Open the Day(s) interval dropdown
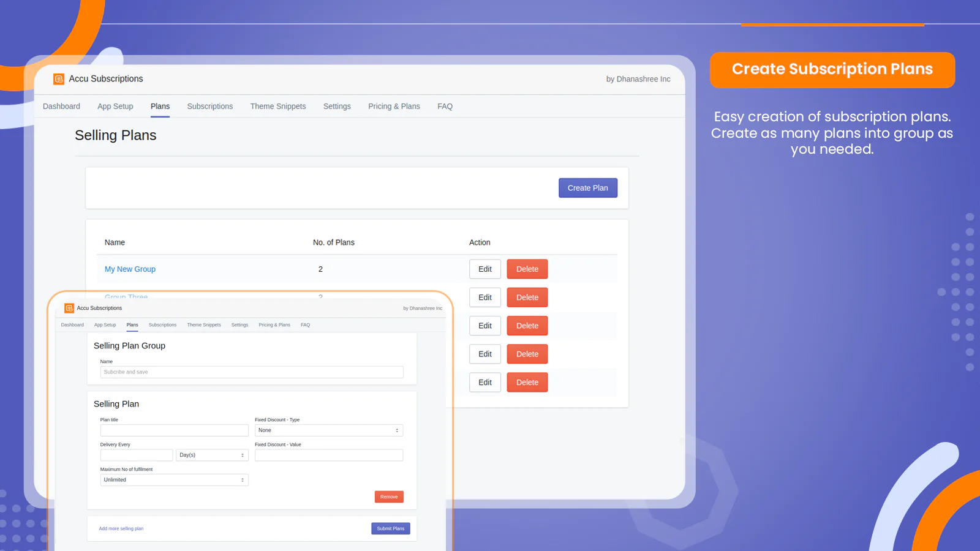The image size is (980, 551). tap(212, 455)
